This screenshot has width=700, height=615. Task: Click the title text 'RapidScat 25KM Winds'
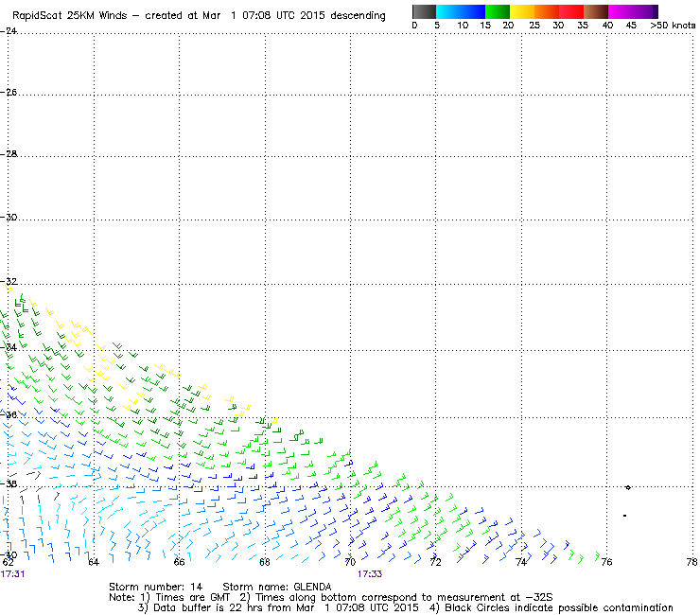tap(70, 16)
